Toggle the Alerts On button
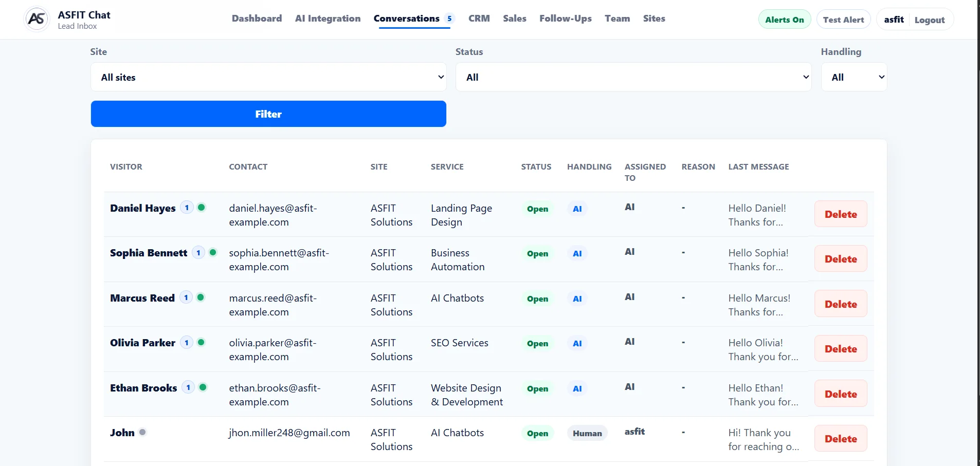 784,20
